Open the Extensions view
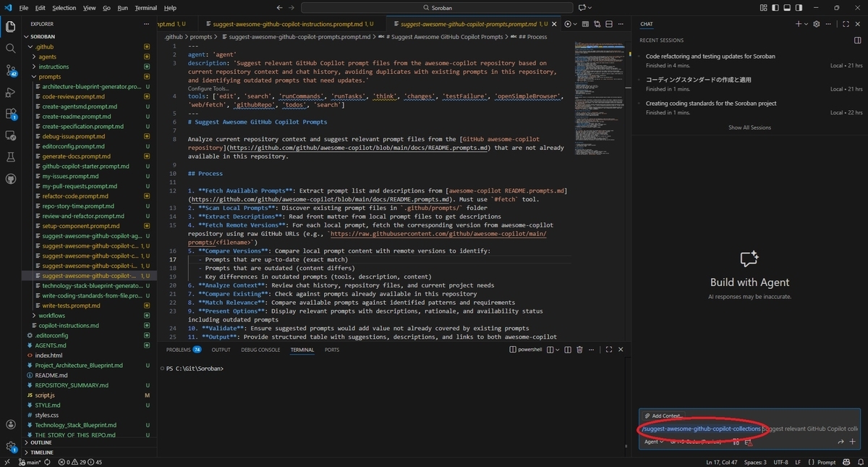 click(x=10, y=114)
